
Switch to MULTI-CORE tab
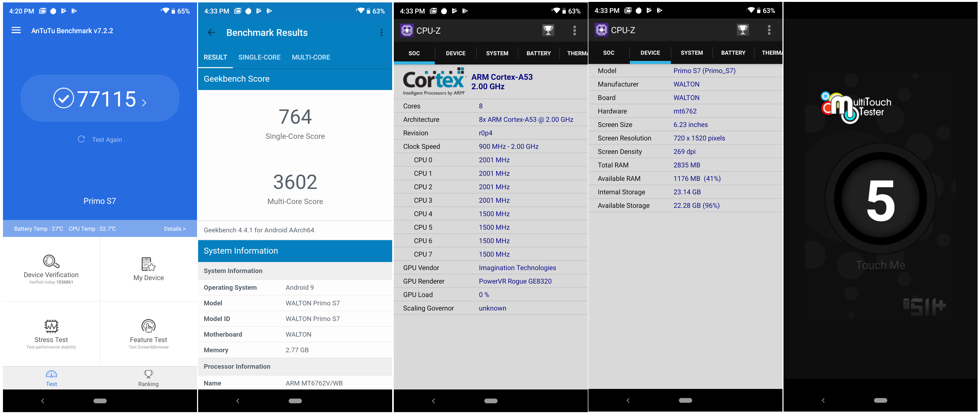coord(311,57)
